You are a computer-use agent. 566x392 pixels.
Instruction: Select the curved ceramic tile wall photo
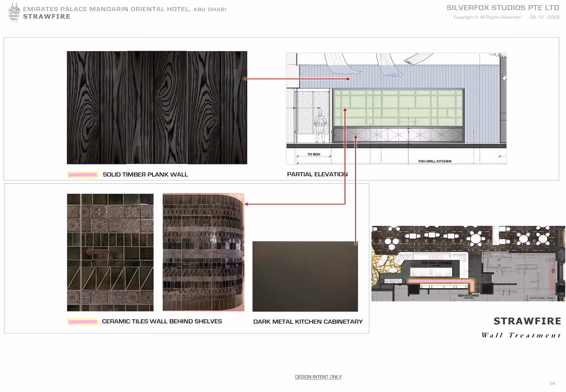tap(203, 252)
